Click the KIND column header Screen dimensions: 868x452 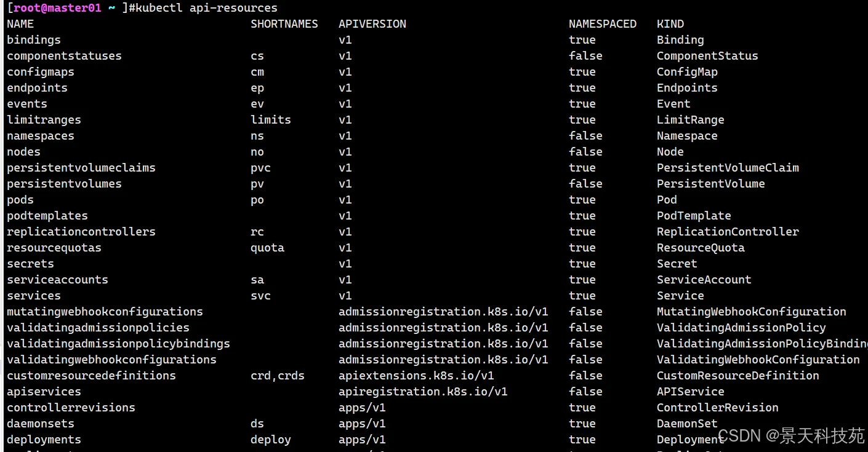pos(670,24)
